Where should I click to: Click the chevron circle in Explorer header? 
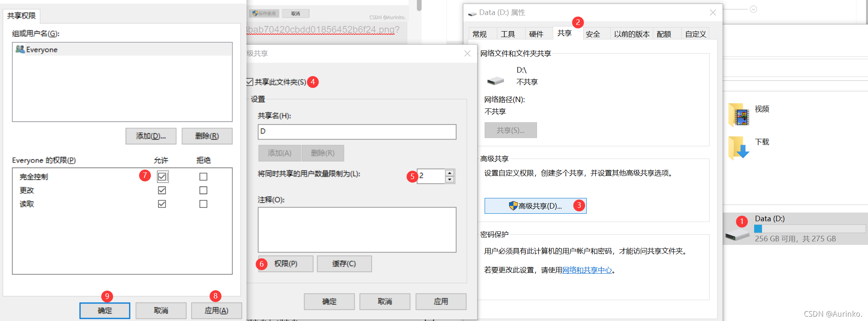point(753,9)
